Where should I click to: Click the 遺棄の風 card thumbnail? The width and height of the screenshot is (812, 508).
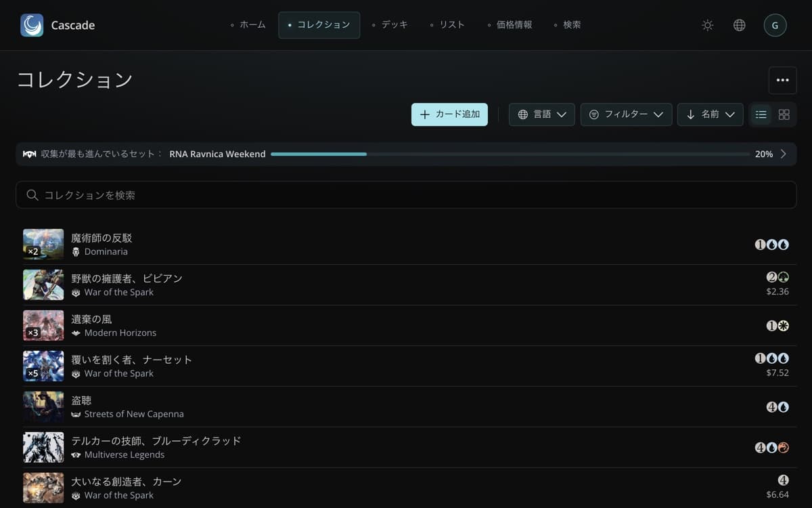pos(43,326)
